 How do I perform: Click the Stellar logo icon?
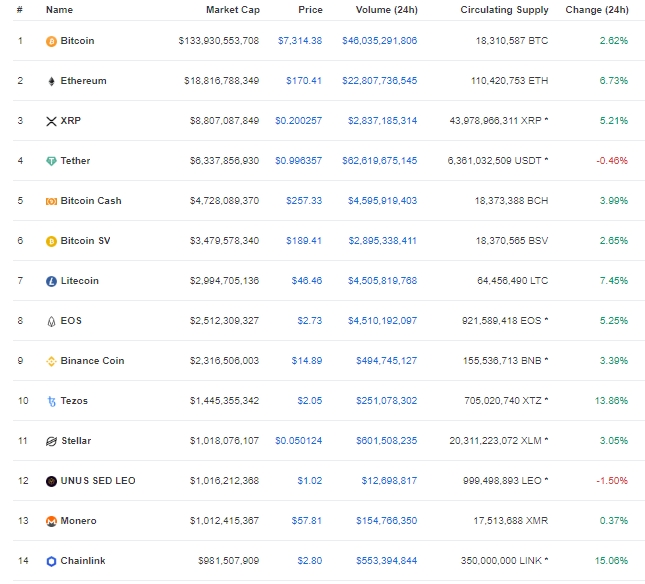click(x=51, y=441)
